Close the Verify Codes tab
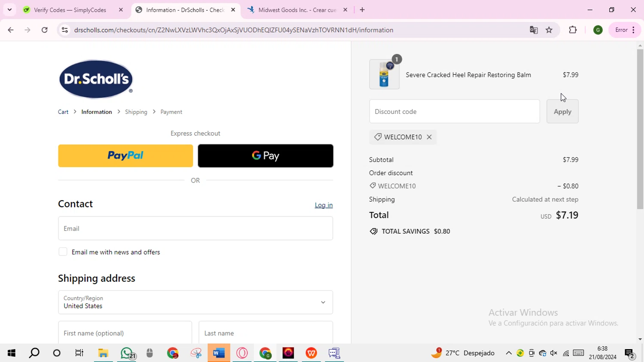This screenshot has width=644, height=362. pyautogui.click(x=121, y=10)
